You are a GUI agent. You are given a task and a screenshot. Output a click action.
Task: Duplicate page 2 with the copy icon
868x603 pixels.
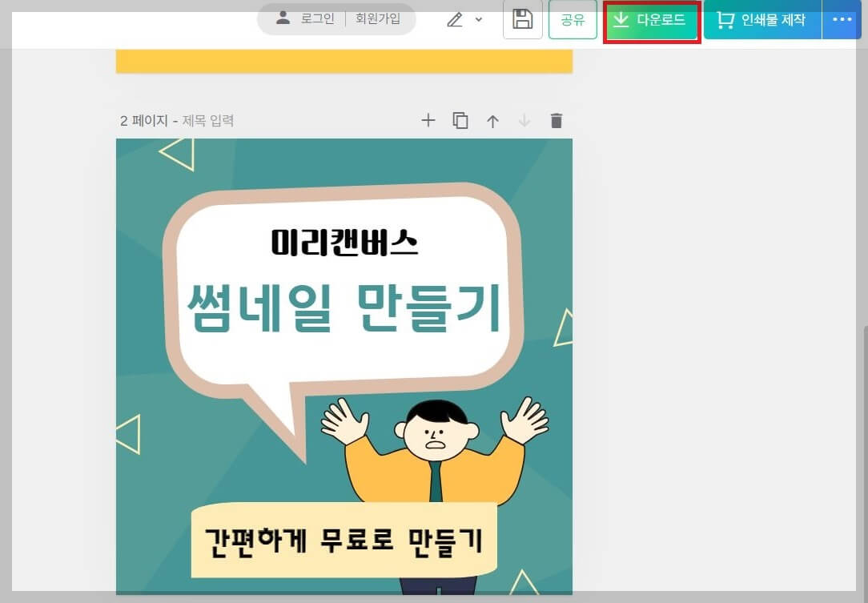point(460,120)
